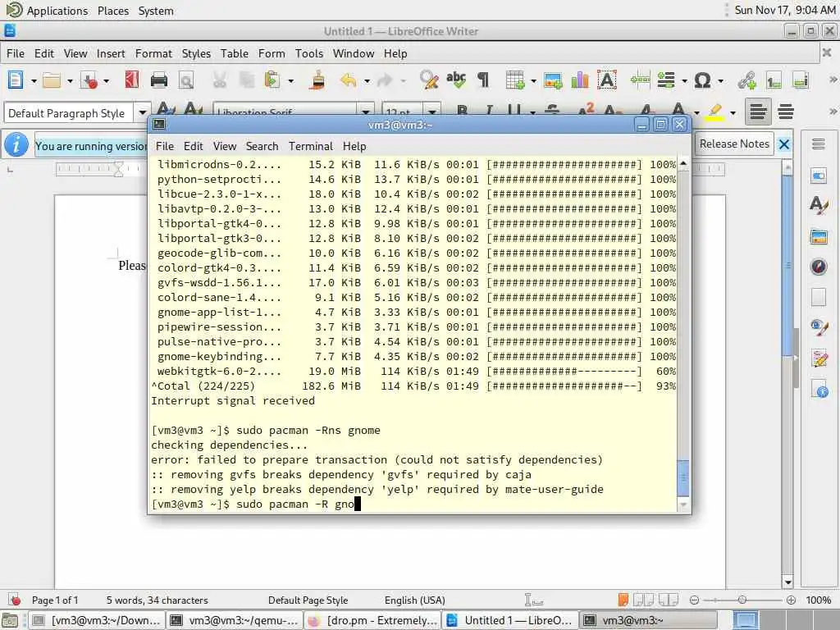Close the infobar with the X button

coord(783,144)
